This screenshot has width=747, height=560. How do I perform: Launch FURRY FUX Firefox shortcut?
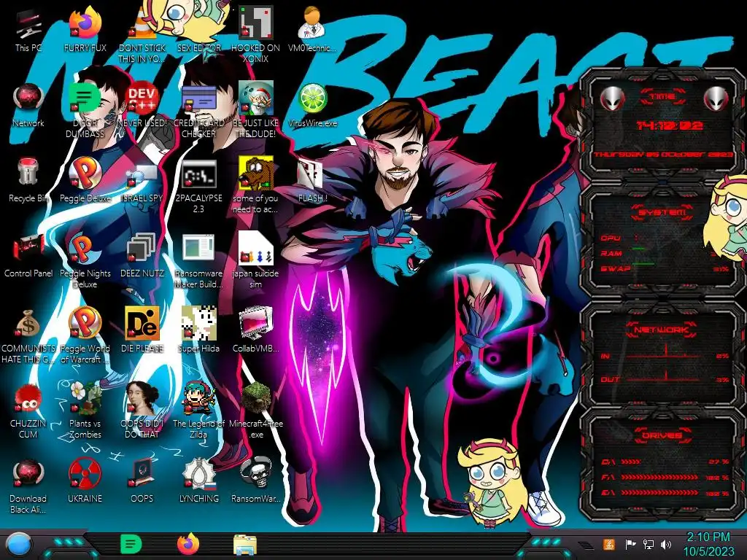(85, 30)
